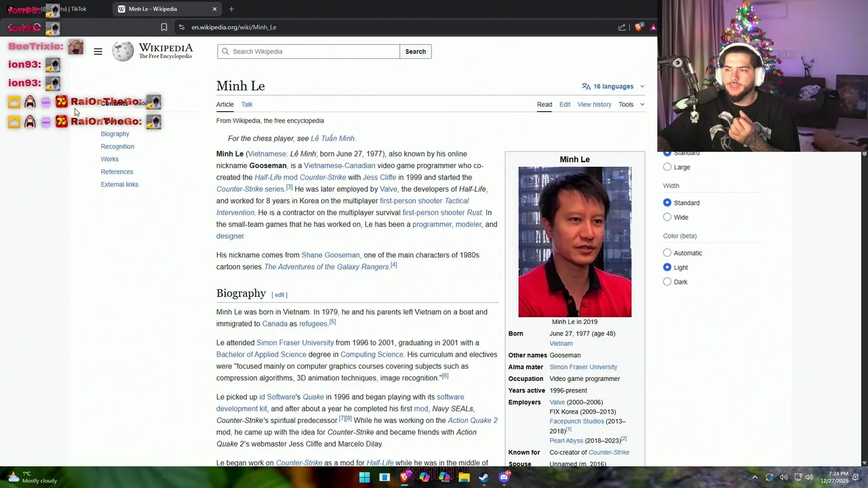Open the id Software link
868x488 pixels.
277,397
